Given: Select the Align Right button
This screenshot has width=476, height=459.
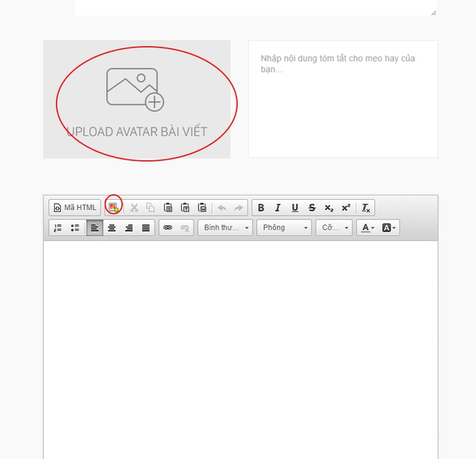Looking at the screenshot, I should coord(129,228).
